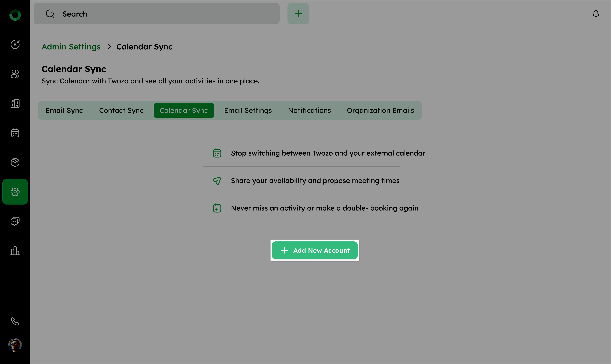Image resolution: width=611 pixels, height=364 pixels.
Task: Open the Contacts icon in sidebar
Action: click(15, 74)
